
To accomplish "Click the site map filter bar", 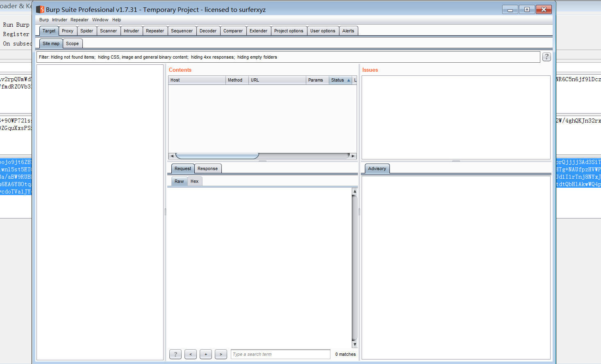I will pos(288,57).
